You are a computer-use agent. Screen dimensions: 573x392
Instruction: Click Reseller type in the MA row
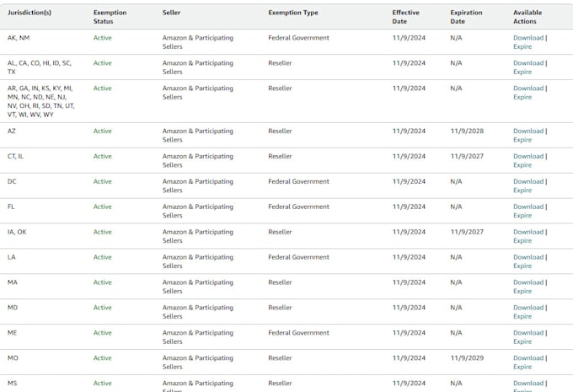(280, 282)
